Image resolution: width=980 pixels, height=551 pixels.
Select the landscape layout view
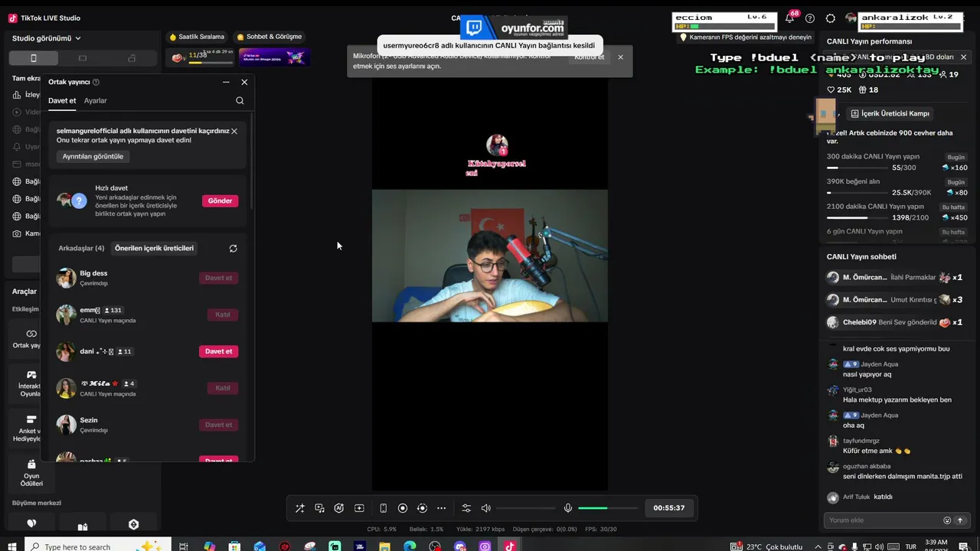click(83, 58)
